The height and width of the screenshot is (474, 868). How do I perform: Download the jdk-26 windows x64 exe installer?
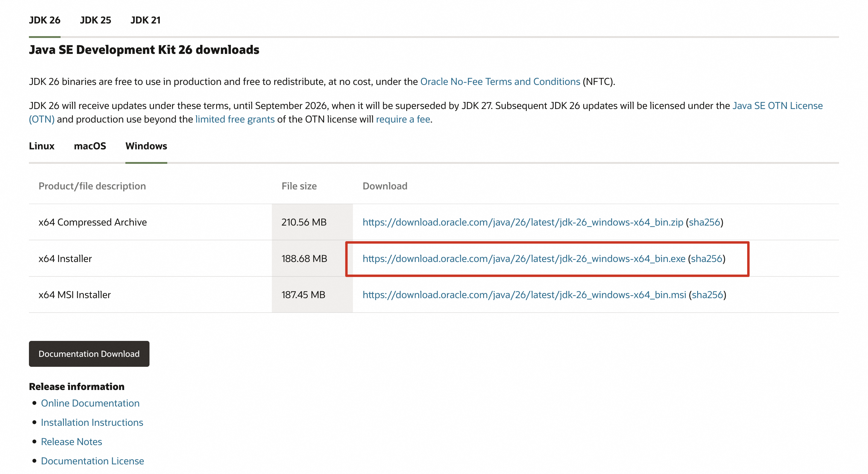tap(524, 259)
